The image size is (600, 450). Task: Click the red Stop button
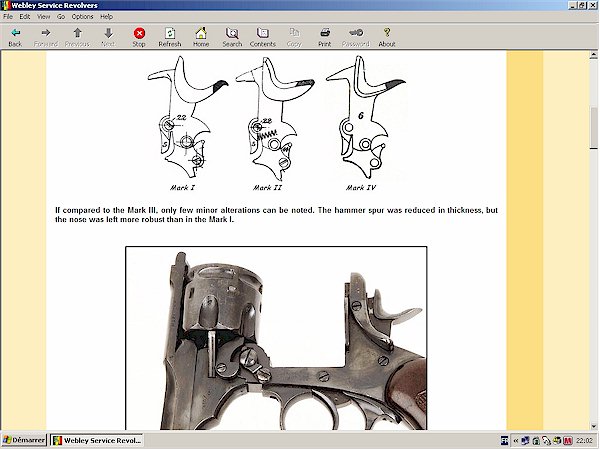139,37
